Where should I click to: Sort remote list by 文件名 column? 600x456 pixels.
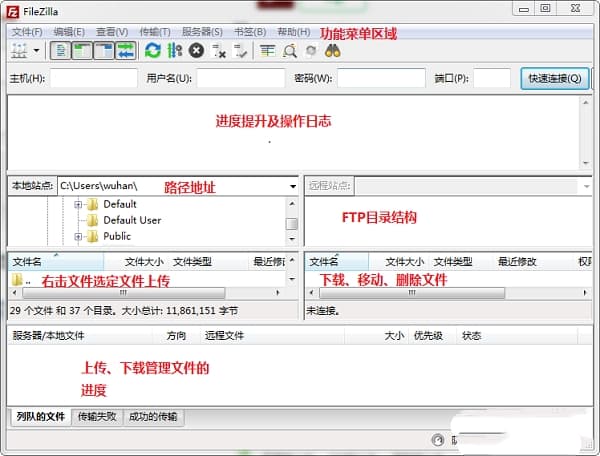pyautogui.click(x=337, y=262)
